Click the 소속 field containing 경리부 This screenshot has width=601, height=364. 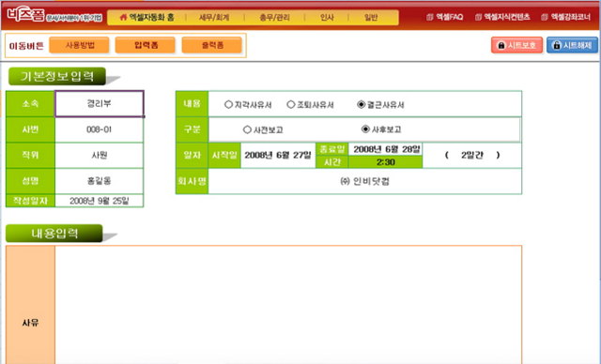pos(100,103)
